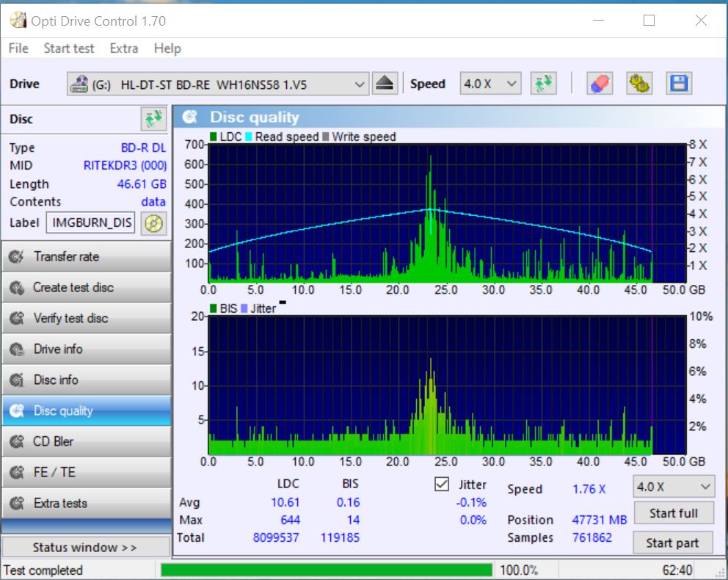Open the options gear icon

point(639,84)
